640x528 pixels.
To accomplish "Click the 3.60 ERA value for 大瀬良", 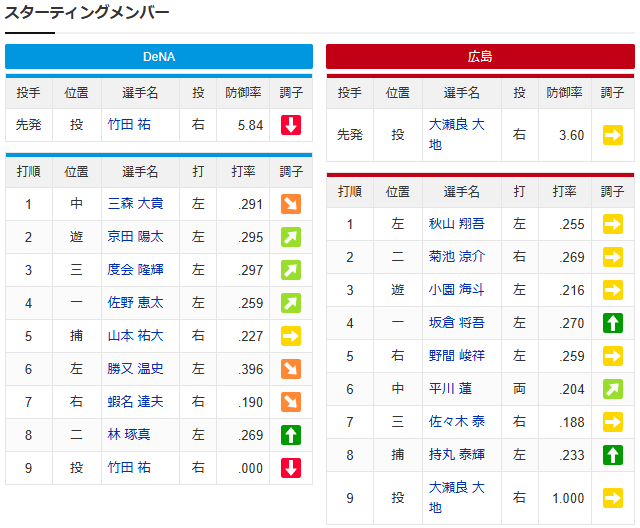I will pos(571,135).
